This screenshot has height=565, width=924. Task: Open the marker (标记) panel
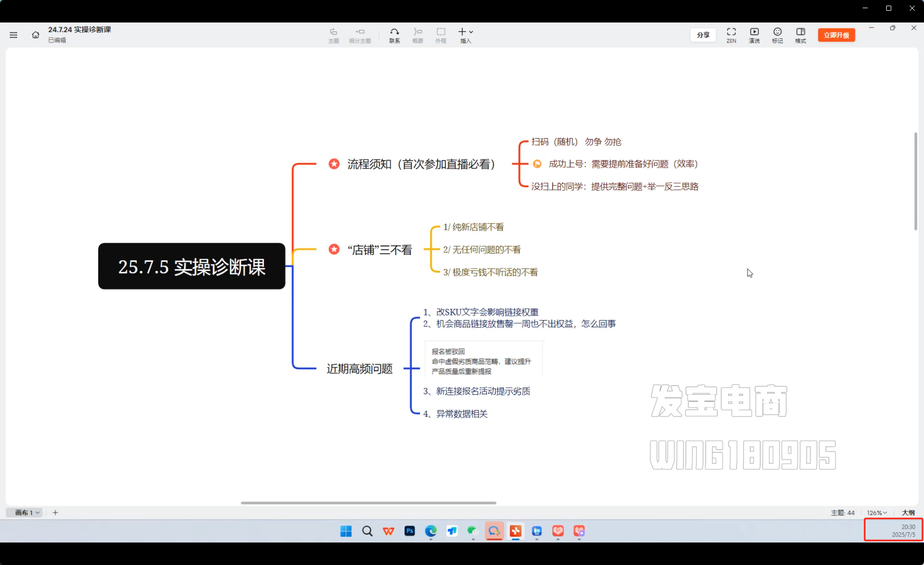777,35
